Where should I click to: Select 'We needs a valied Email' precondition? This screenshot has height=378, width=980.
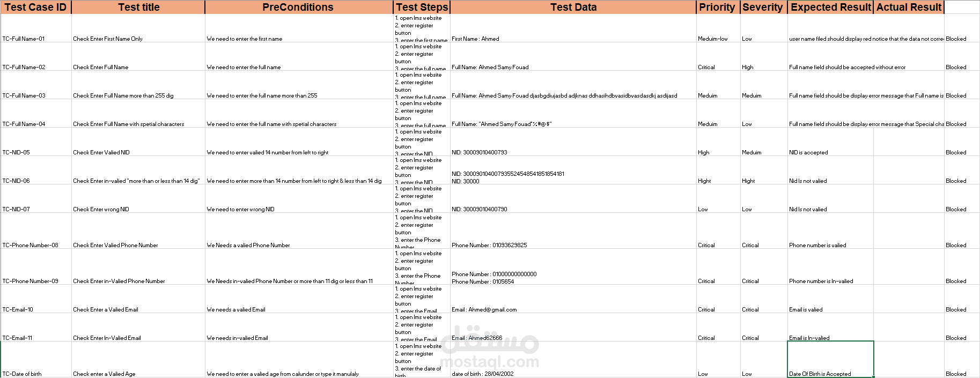click(299, 299)
